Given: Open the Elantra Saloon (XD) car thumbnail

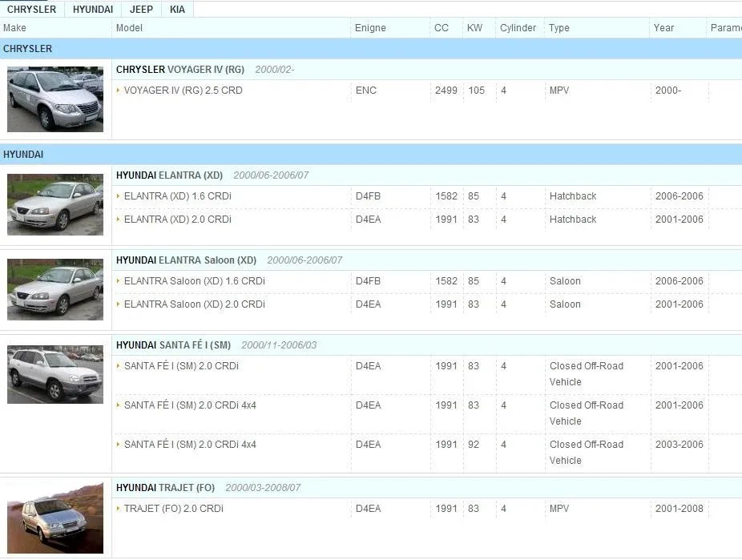Looking at the screenshot, I should (55, 289).
